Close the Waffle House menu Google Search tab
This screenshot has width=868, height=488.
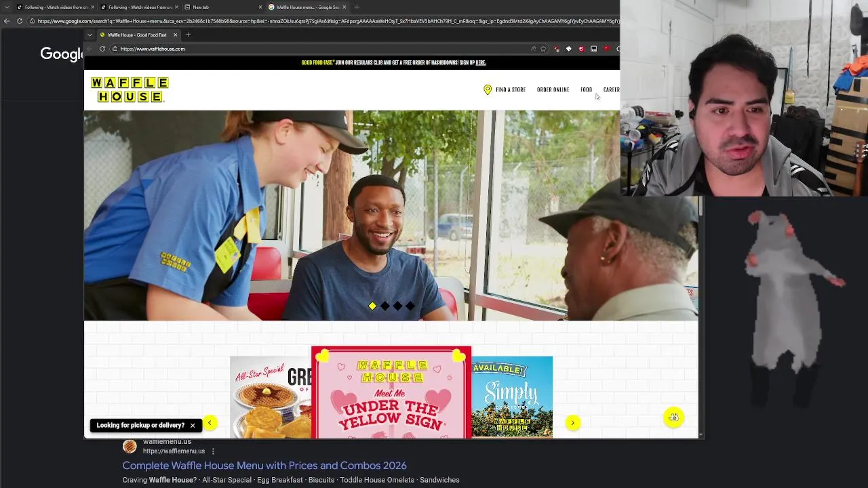pos(344,7)
